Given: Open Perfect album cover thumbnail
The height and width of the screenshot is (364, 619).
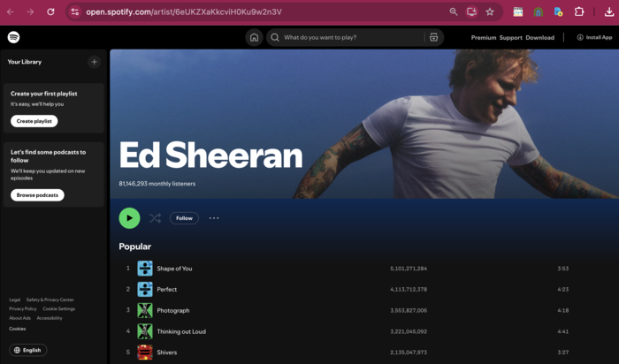Looking at the screenshot, I should pyautogui.click(x=145, y=289).
